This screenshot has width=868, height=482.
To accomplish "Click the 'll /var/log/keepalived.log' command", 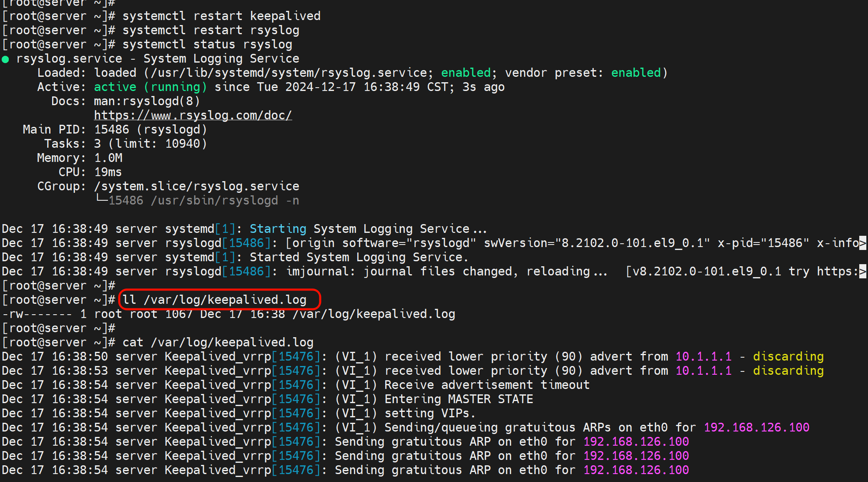I will click(214, 300).
